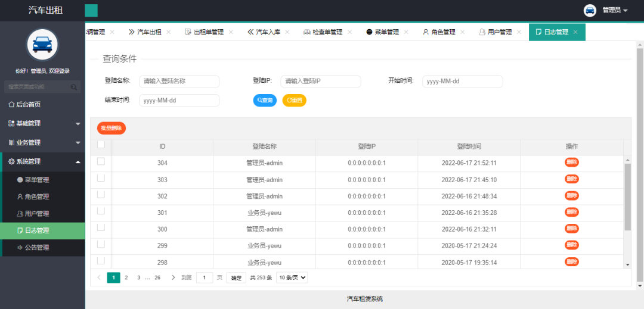Check the row with ID 304

[x=101, y=161]
